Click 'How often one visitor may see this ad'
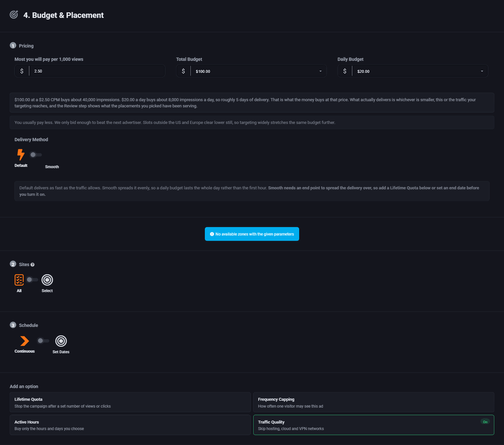This screenshot has width=504, height=445. [x=290, y=407]
